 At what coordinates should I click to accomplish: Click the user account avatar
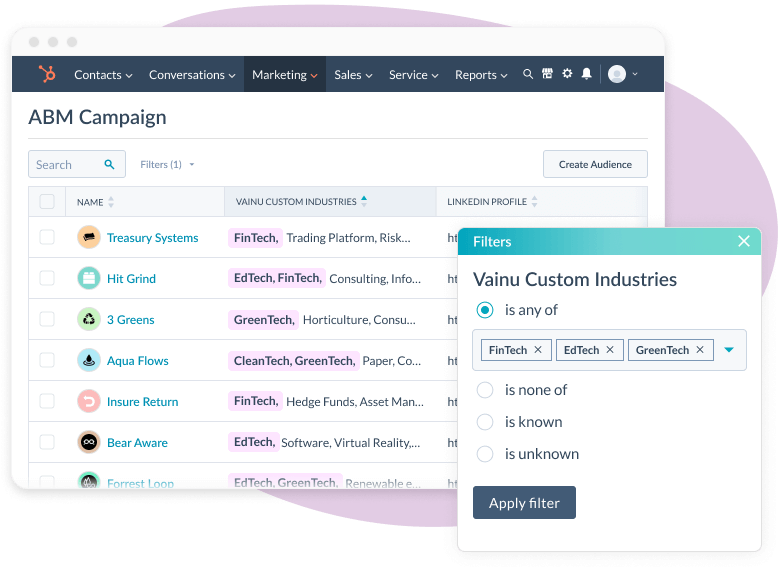617,74
